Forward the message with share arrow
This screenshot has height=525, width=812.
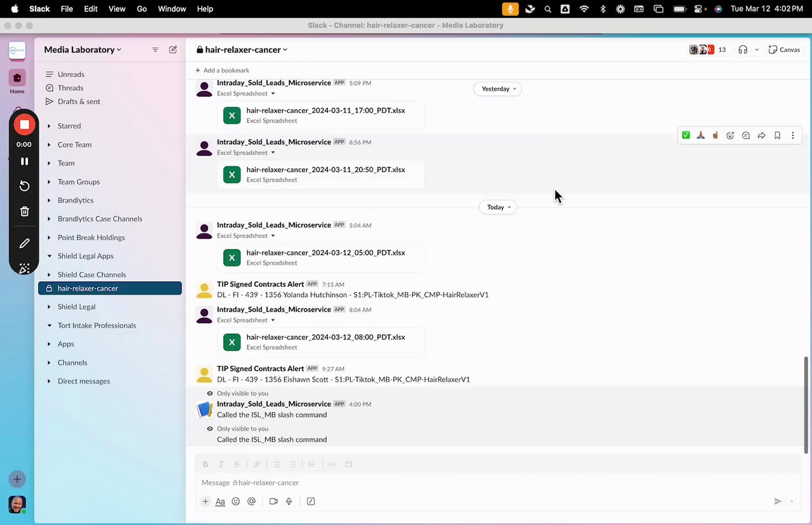tap(761, 135)
